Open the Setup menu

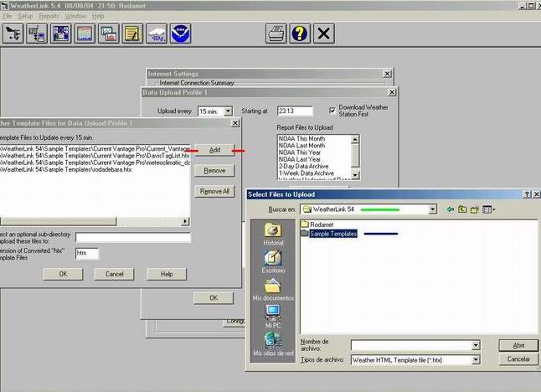(x=25, y=16)
